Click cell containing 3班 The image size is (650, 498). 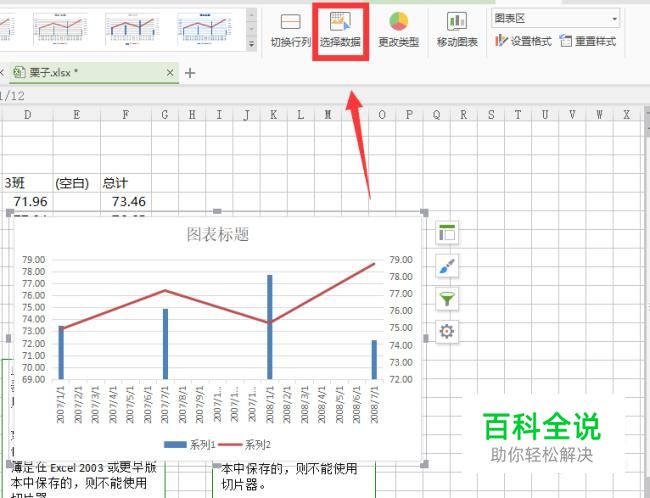tap(27, 183)
